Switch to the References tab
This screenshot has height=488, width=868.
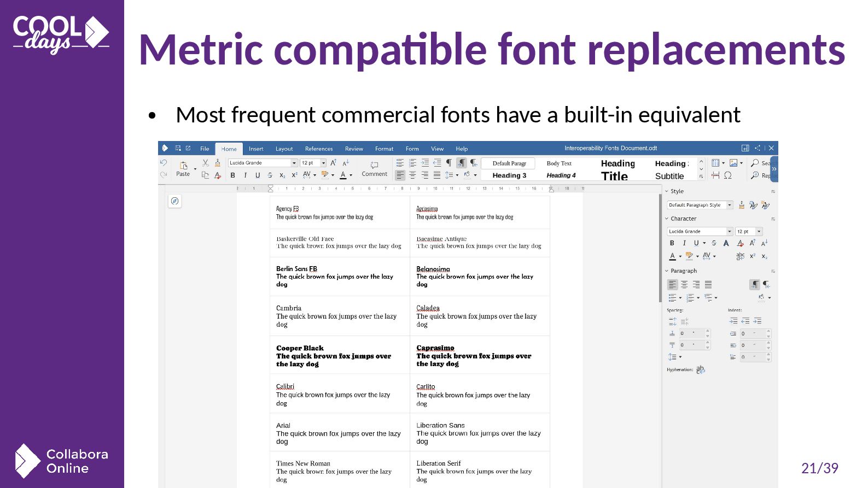(319, 149)
